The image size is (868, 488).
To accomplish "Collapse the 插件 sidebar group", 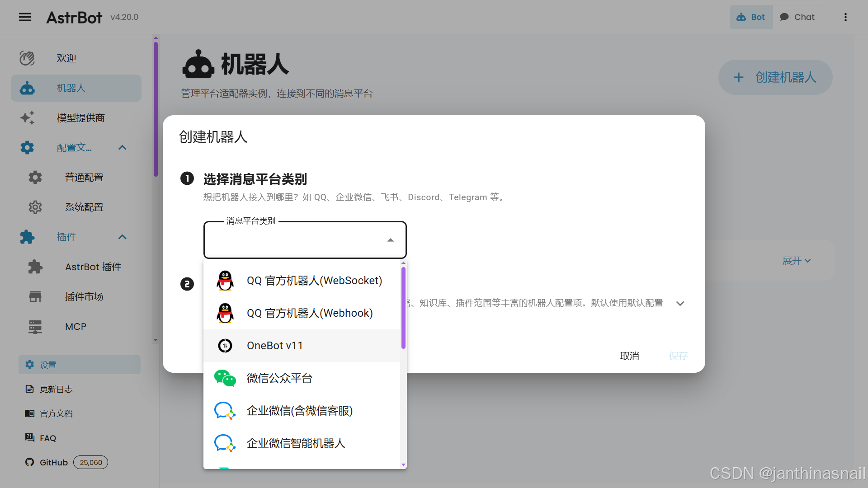I will pos(123,237).
